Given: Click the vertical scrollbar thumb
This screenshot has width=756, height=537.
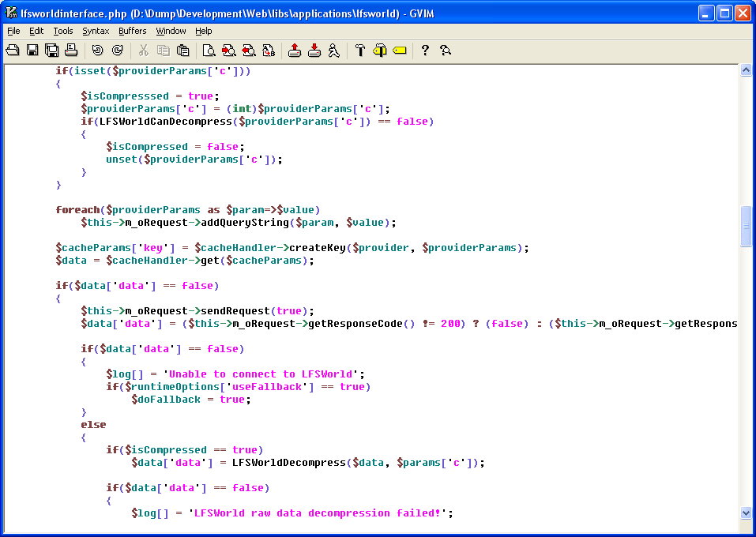Looking at the screenshot, I should (746, 227).
